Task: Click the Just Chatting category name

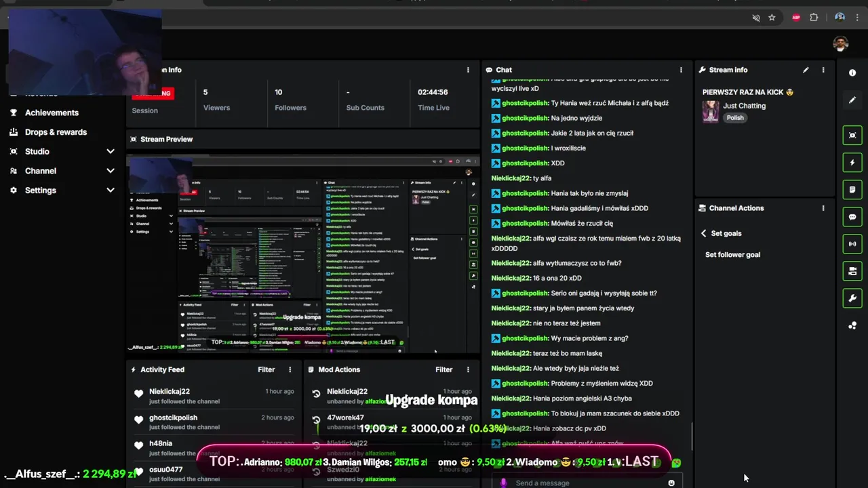Action: click(744, 106)
